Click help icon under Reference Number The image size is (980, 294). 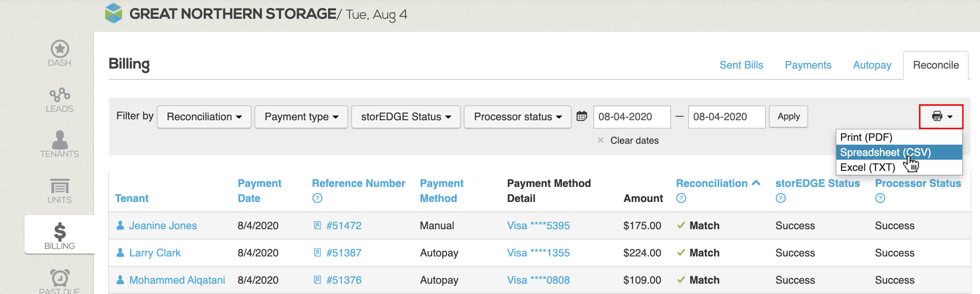tap(317, 198)
